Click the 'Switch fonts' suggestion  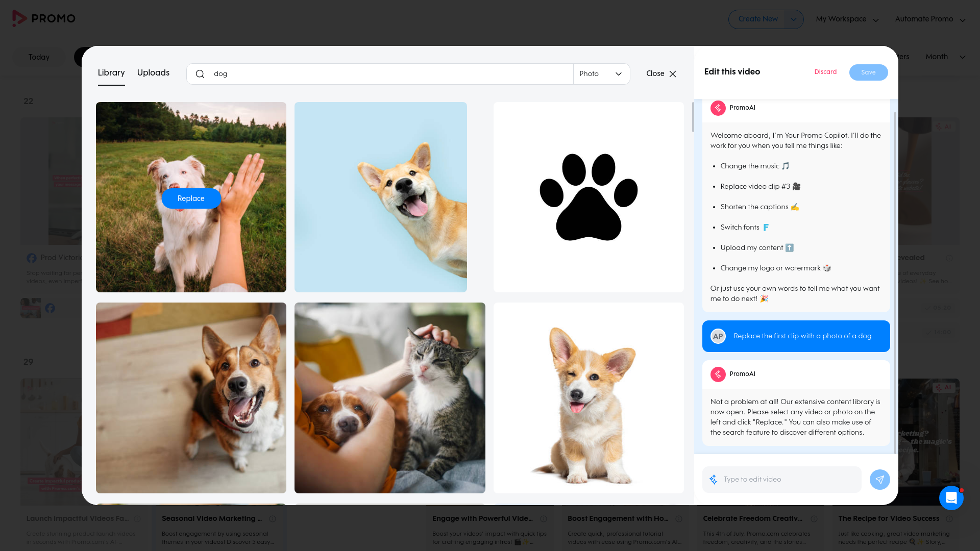[745, 228]
